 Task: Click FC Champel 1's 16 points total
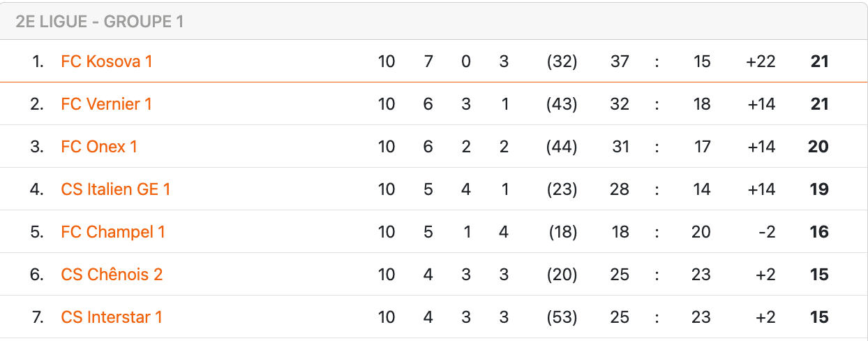(819, 232)
